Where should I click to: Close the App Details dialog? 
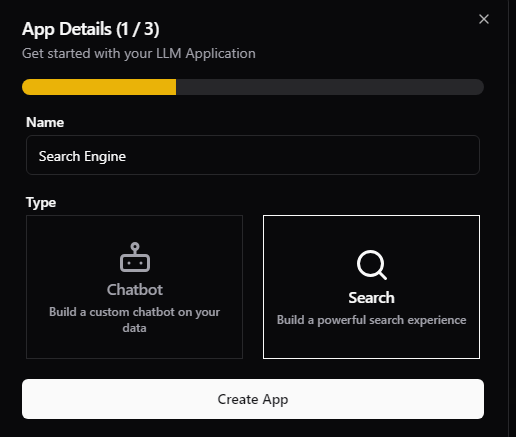click(484, 19)
